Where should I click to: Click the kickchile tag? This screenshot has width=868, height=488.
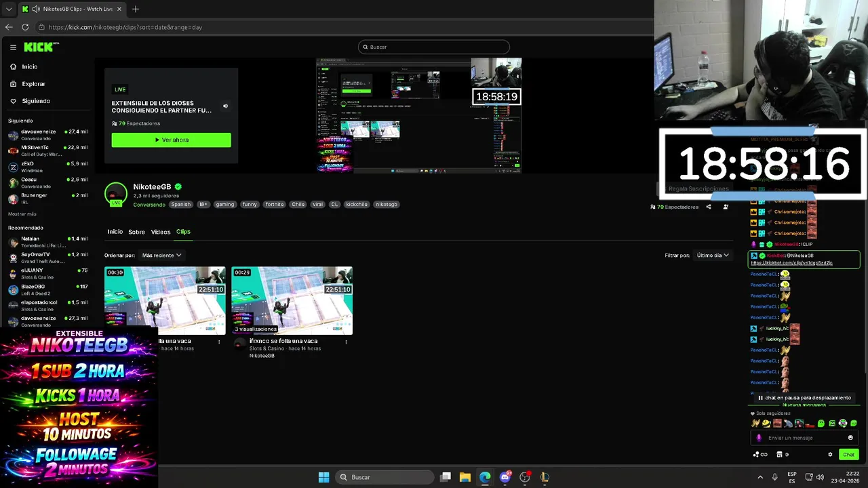click(357, 204)
